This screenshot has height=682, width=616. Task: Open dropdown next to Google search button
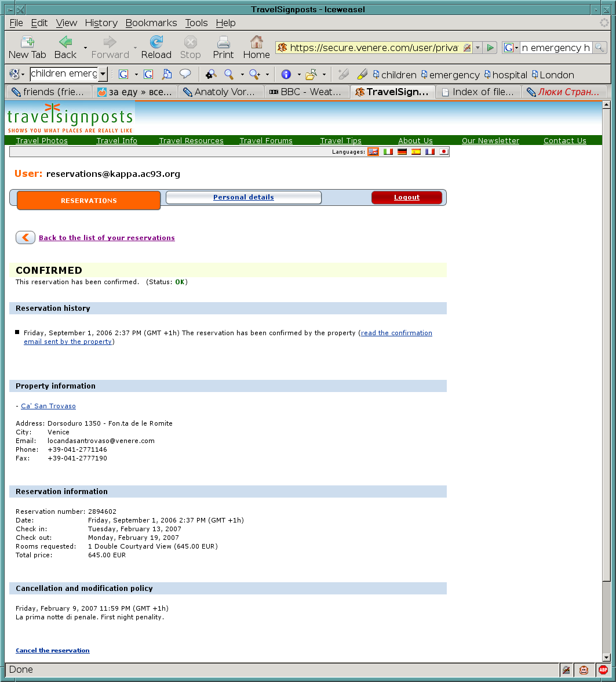coord(136,75)
